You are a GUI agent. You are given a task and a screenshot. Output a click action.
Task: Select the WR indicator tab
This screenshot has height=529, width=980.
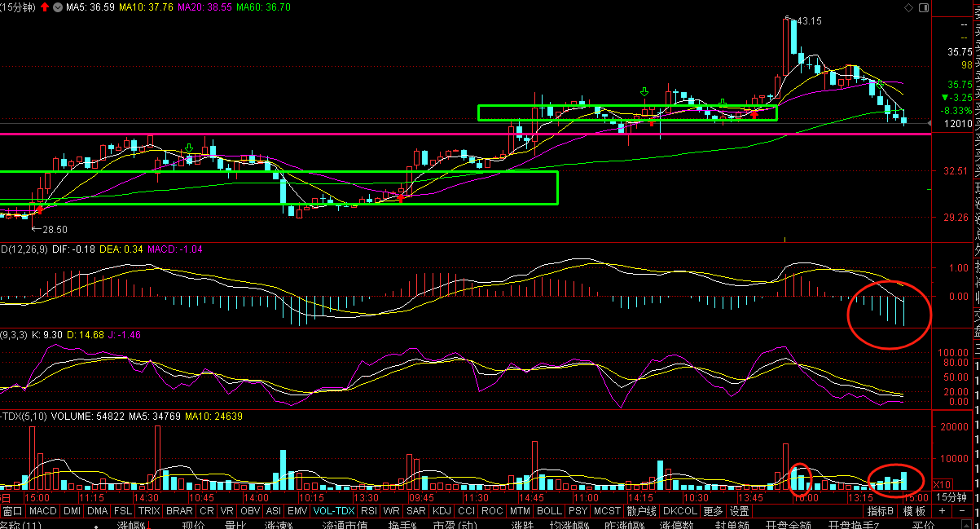(393, 511)
